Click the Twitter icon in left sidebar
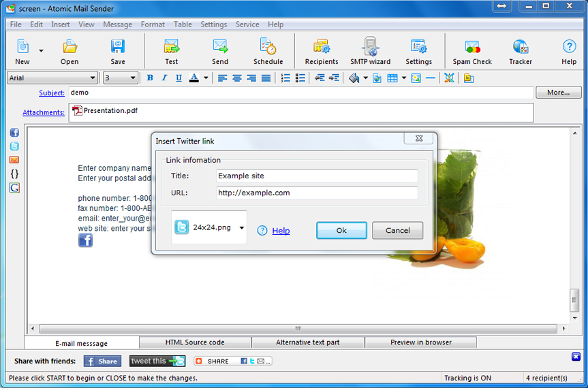The image size is (588, 388). click(x=14, y=146)
